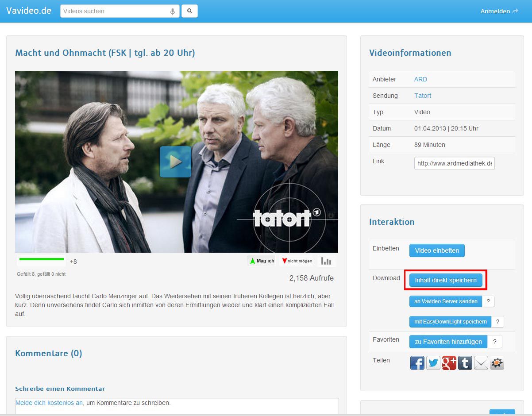Click 'Inhalt direkt speichern' to download
This screenshot has height=416, width=532.
coord(445,280)
